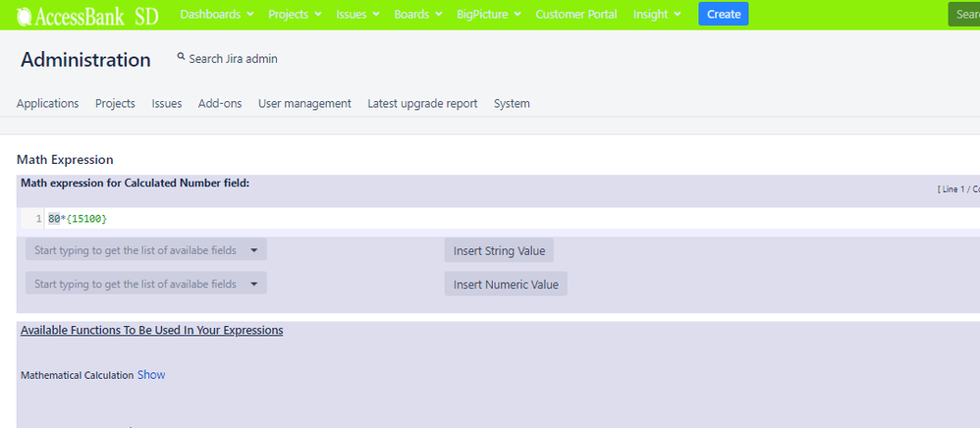Viewport: 980px width, 428px height.
Task: Click the Available Functions To Be Used heading
Action: (x=152, y=330)
